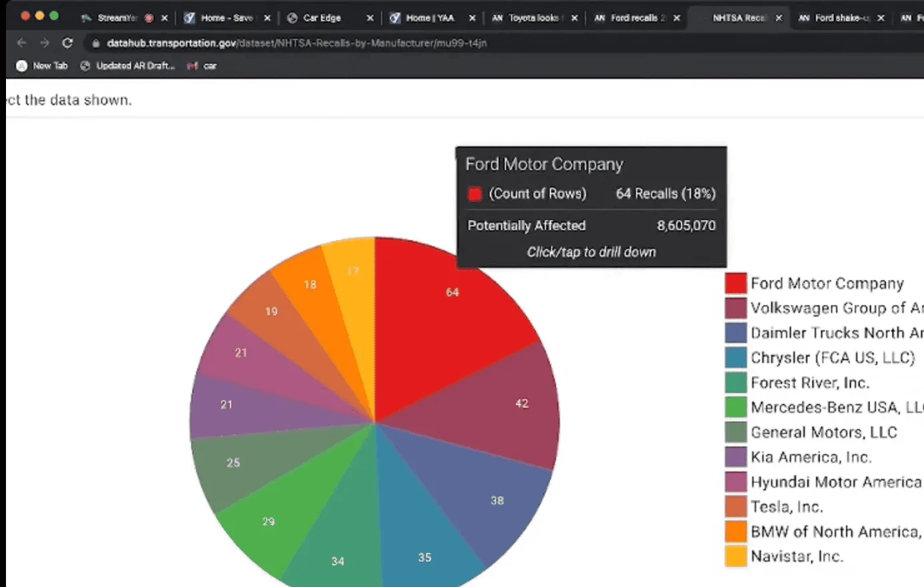Screen dimensions: 924x587
Task: Click the Forest River legend swatch
Action: 735,382
